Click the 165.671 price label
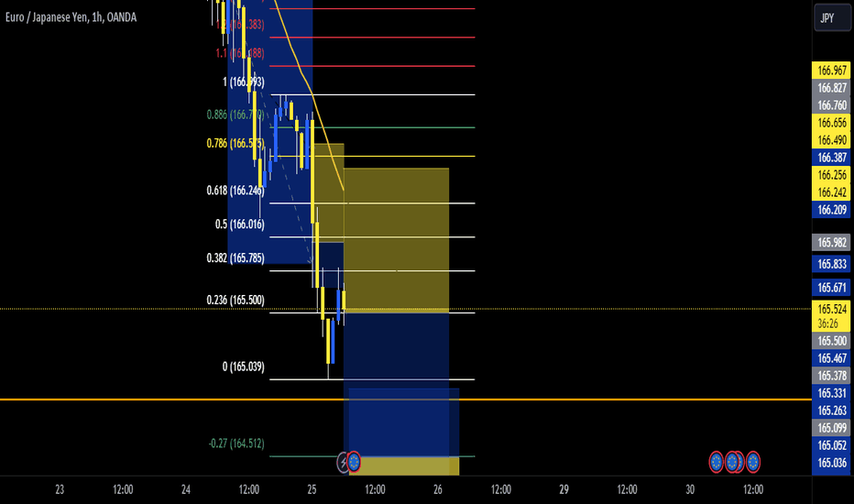Screen dimensions: 854x504 click(x=832, y=288)
